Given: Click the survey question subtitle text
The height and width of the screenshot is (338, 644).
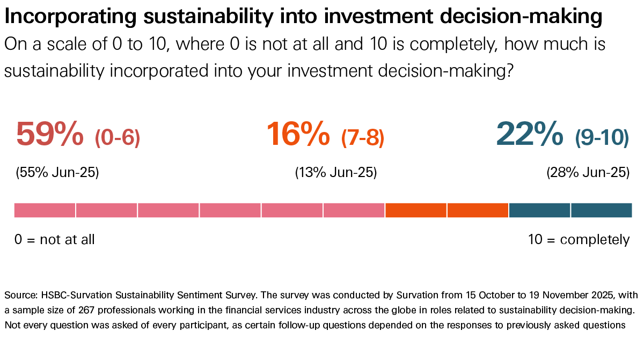Looking at the screenshot, I should pyautogui.click(x=305, y=57).
